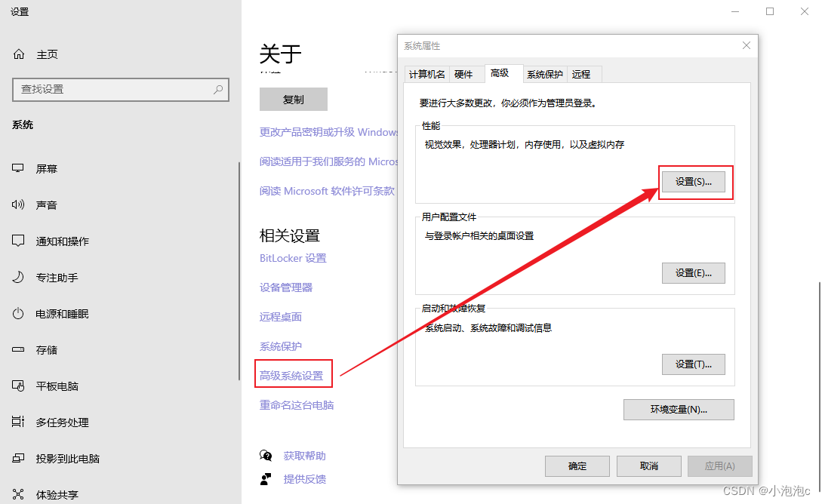Open 环境变量(N)... button

tap(679, 410)
